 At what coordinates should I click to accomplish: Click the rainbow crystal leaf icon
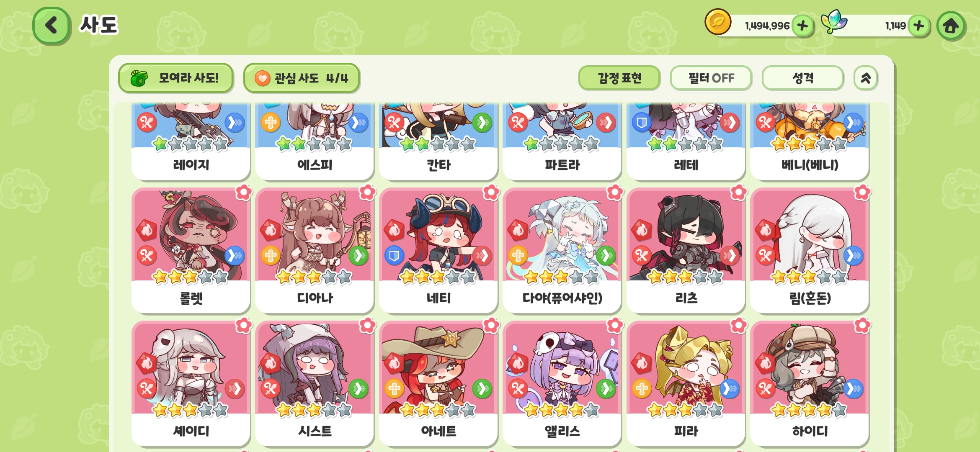[833, 22]
